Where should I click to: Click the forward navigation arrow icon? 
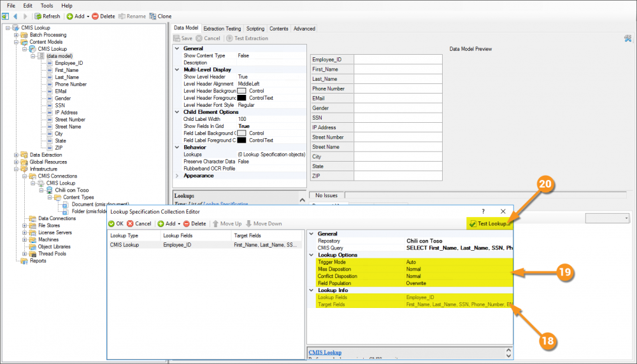click(x=25, y=17)
